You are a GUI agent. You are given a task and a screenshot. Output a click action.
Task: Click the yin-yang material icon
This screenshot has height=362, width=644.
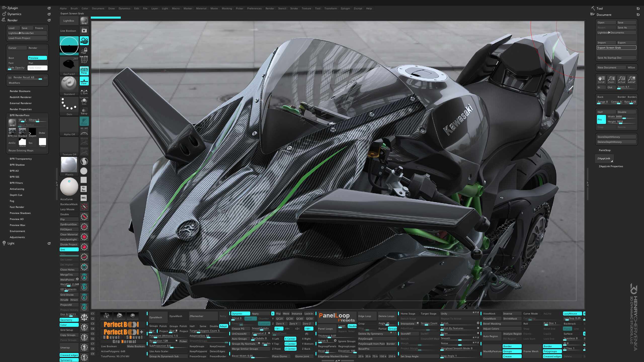pos(84,161)
